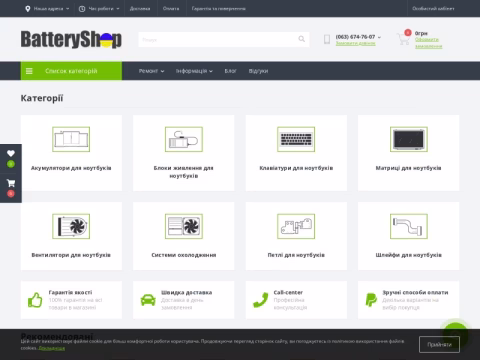Open 'Матриці для ноутбуків' category text

(x=409, y=168)
